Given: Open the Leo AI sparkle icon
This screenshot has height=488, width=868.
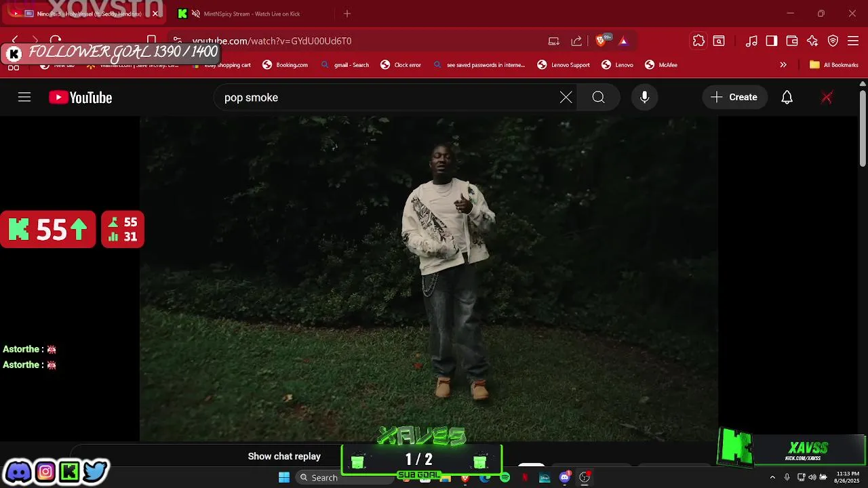Looking at the screenshot, I should 812,41.
